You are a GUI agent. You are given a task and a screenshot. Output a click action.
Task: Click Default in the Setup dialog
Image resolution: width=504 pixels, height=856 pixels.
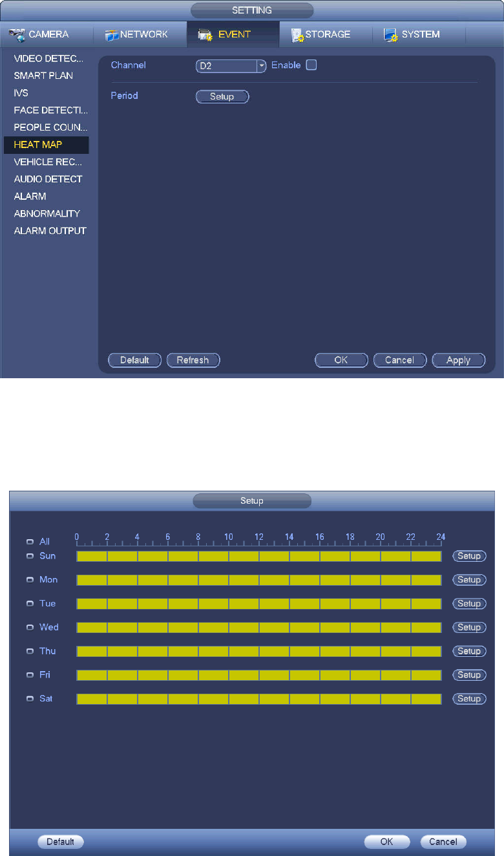coord(61,842)
